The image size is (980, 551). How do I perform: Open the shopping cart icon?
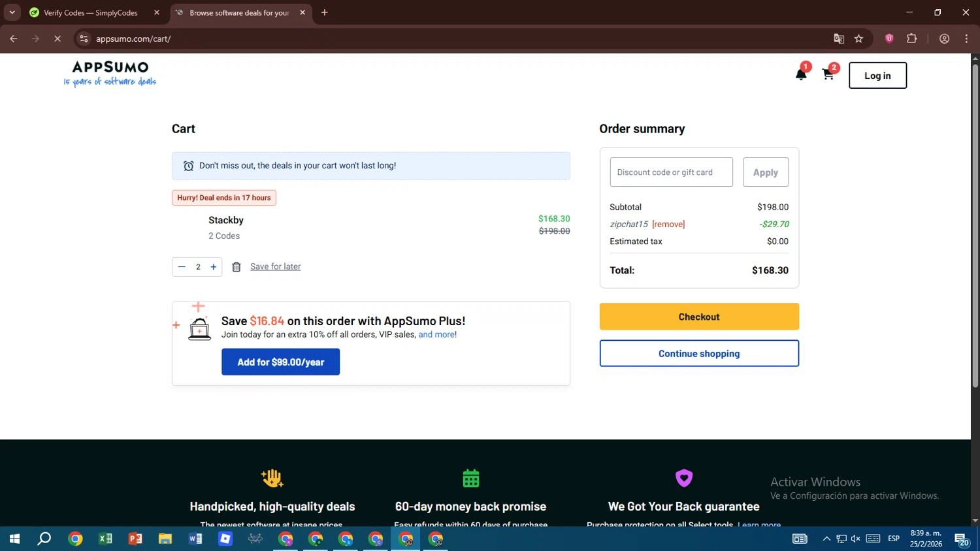(x=828, y=74)
